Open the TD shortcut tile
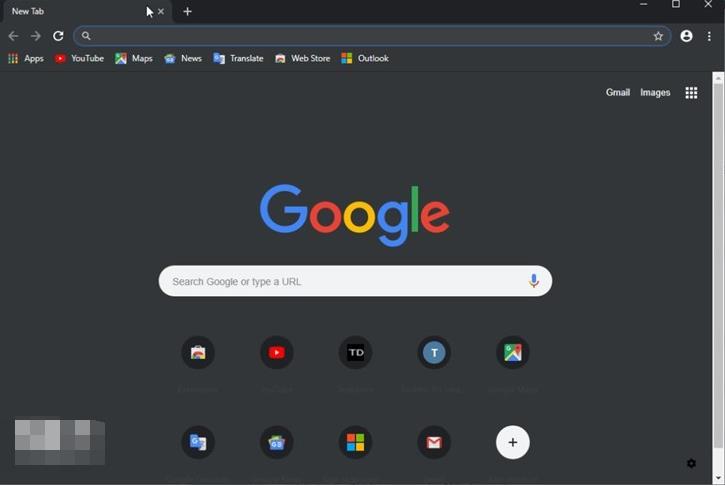Viewport: 725px width, 486px height. click(355, 352)
